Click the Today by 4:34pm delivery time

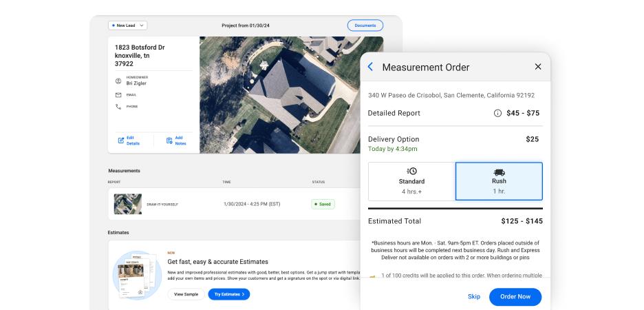tap(392, 149)
